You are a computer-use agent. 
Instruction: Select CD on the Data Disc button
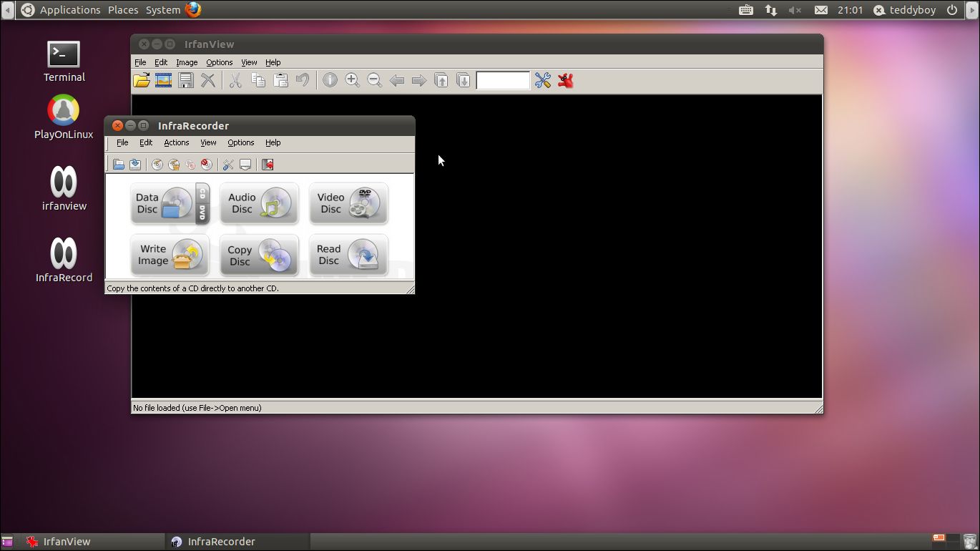point(202,193)
